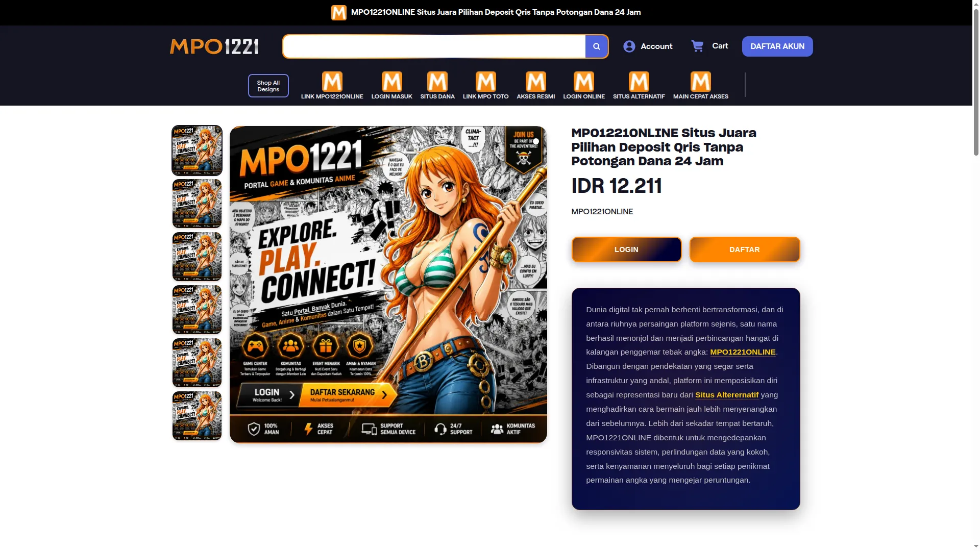Screen dimensions: 980x551
Task: Click inside the search input field
Action: 434,46
